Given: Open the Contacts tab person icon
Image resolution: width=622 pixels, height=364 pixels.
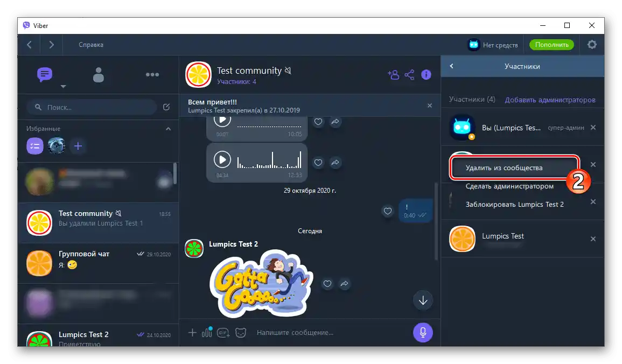Looking at the screenshot, I should pyautogui.click(x=98, y=75).
